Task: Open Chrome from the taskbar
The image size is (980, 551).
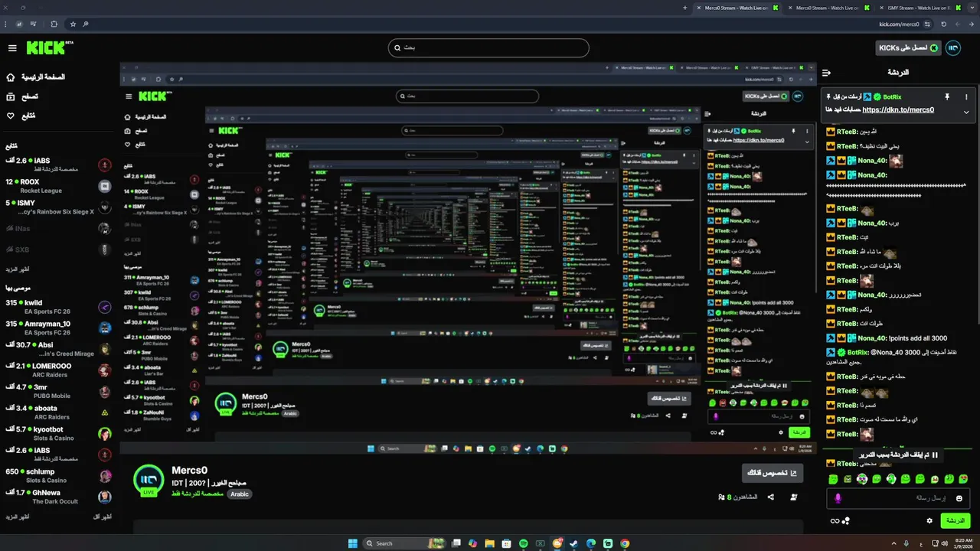Action: [x=625, y=543]
